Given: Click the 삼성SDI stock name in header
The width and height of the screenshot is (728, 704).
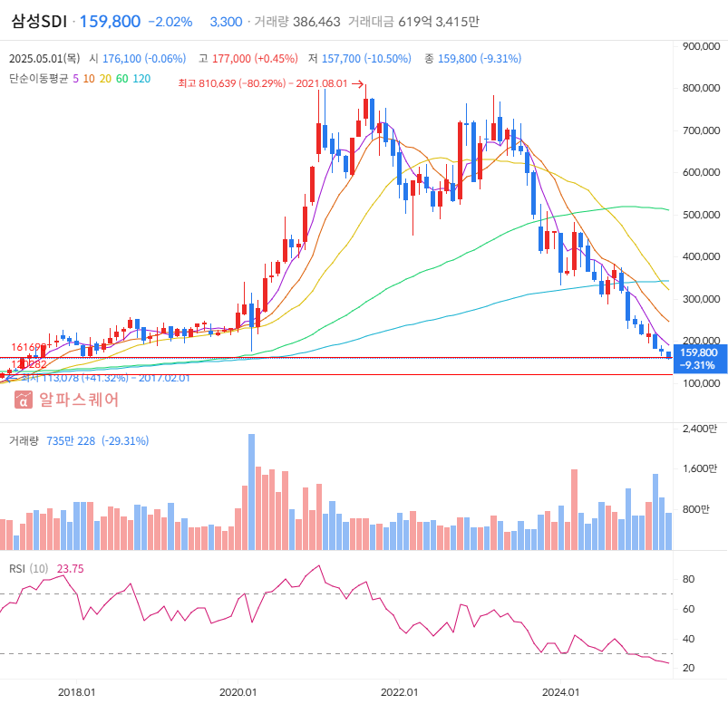Looking at the screenshot, I should 40,22.
